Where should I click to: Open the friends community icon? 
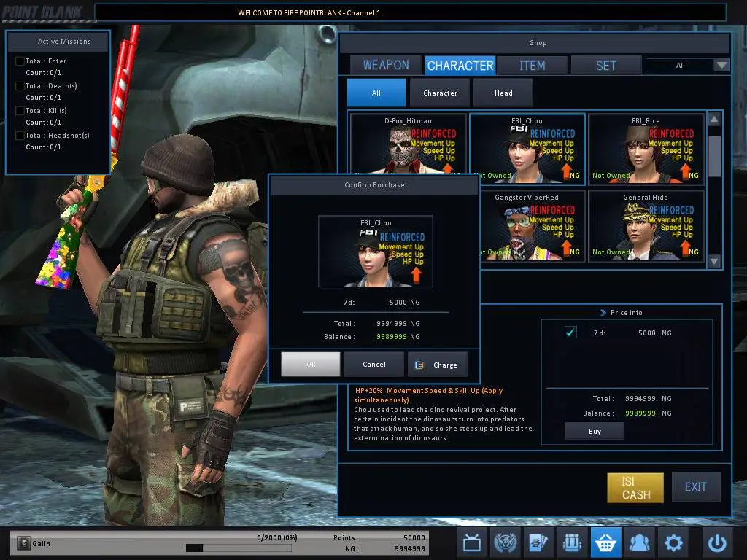[639, 542]
